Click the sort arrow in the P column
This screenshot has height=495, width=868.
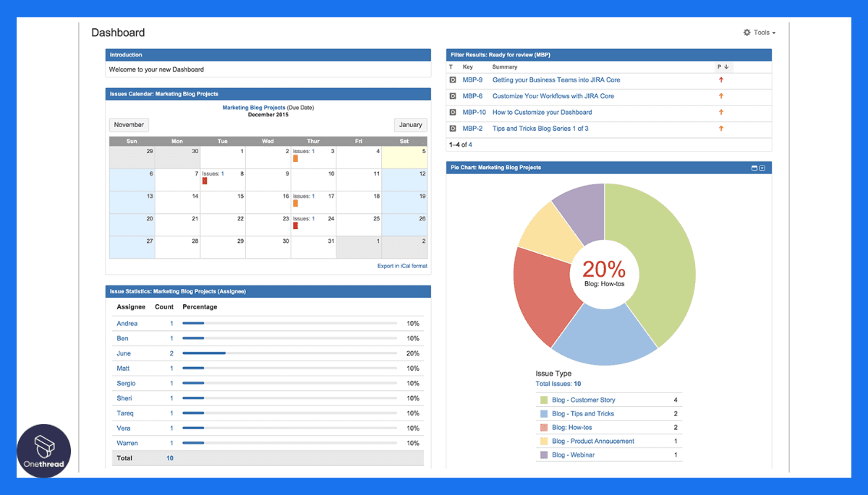click(728, 66)
